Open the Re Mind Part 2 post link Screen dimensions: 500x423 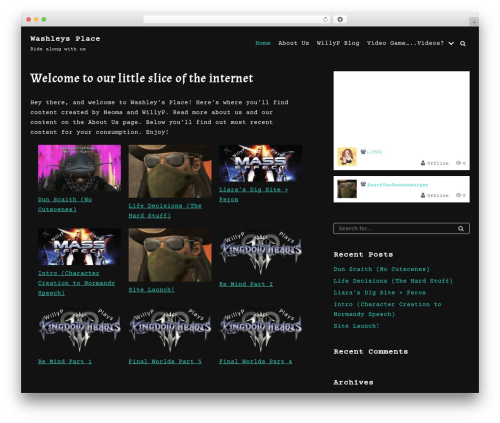point(246,284)
